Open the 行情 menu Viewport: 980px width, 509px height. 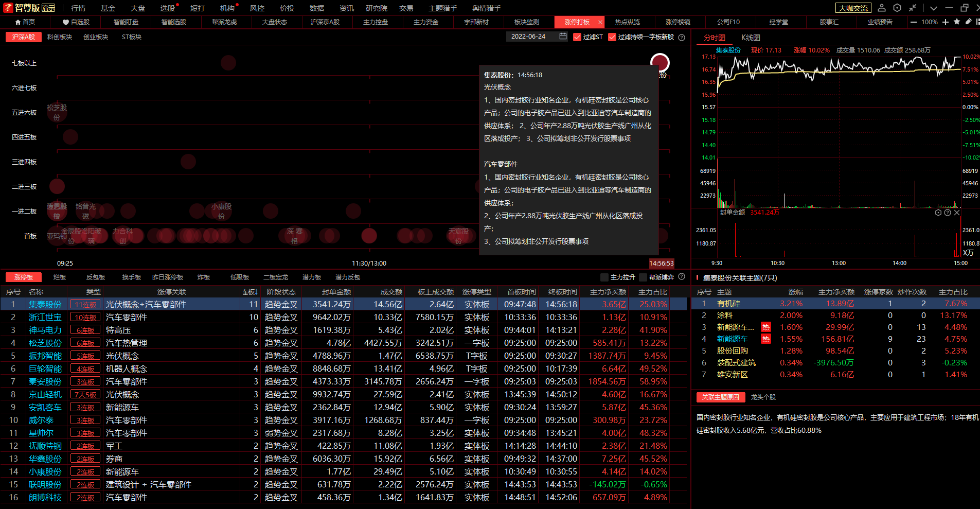pos(78,8)
